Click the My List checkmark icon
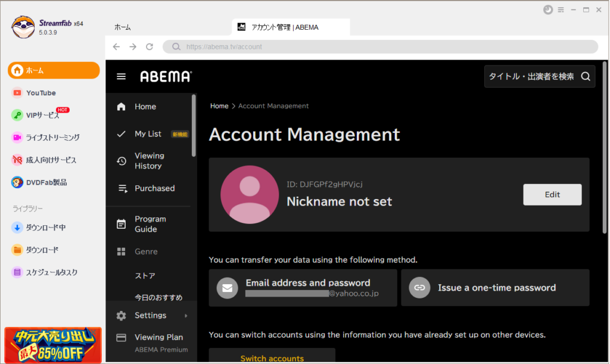This screenshot has width=610, height=364. pos(122,134)
